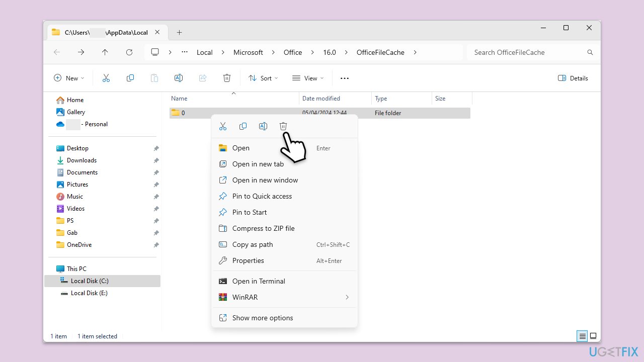Select Pin to Start

(284, 212)
